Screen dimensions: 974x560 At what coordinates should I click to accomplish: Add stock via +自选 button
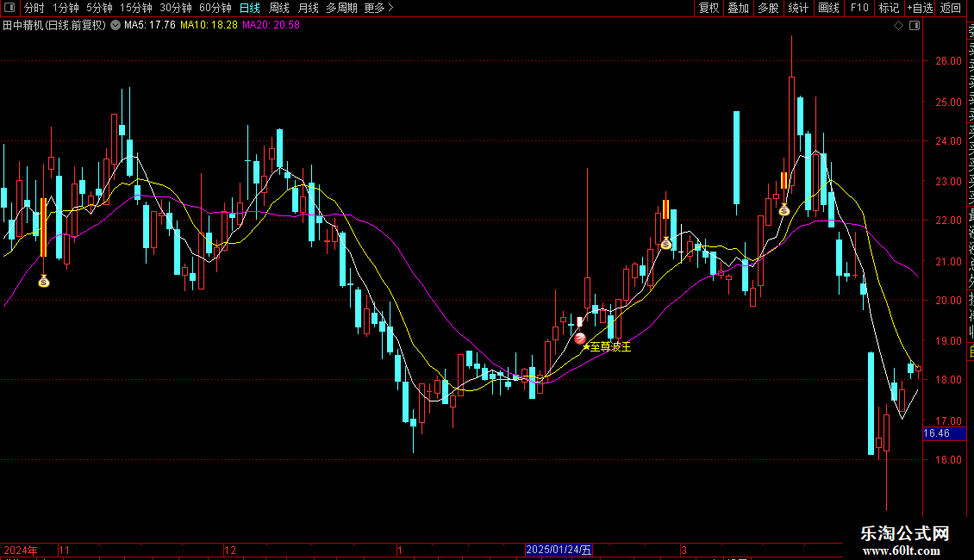pos(920,8)
